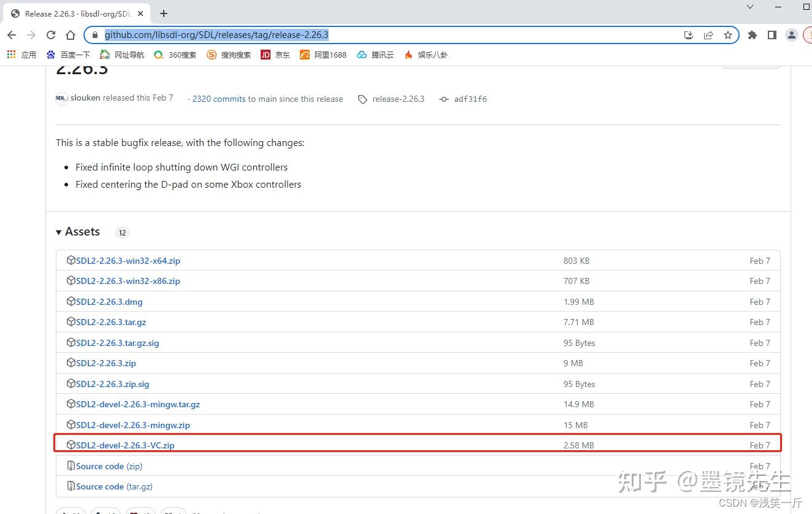
Task: Click the share icon in the address bar
Action: 708,35
